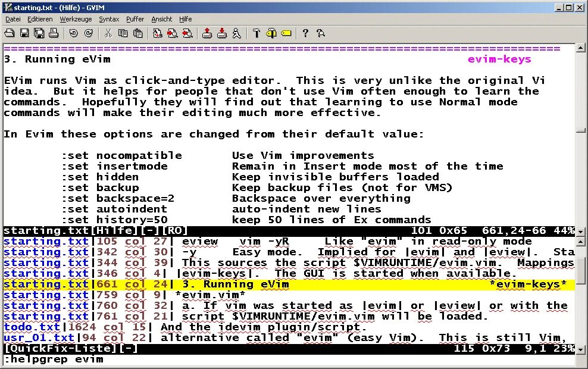Click the Paste clipboard icon
Image resolution: width=588 pixels, height=369 pixels.
click(137, 33)
